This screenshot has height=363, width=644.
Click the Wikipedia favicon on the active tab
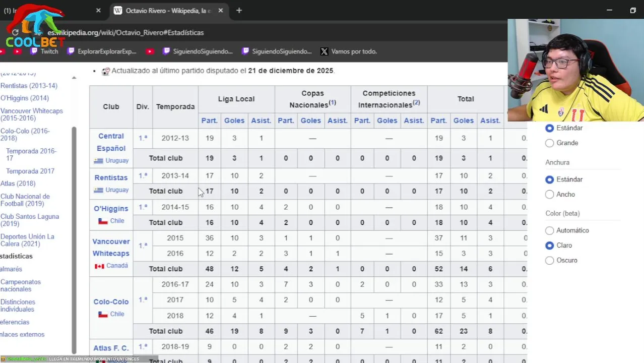click(x=118, y=11)
